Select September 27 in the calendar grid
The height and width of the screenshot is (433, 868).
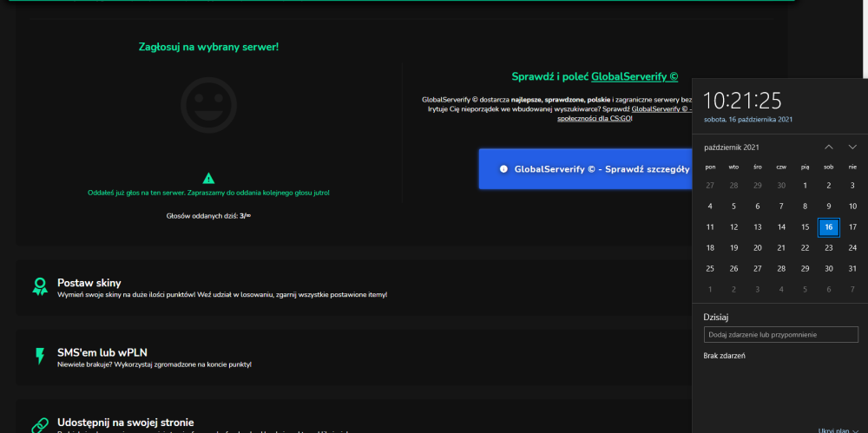click(x=710, y=186)
